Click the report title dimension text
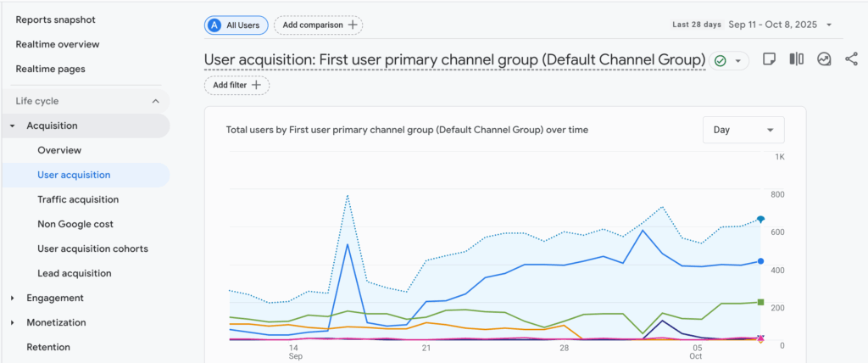The width and height of the screenshot is (868, 363). tap(454, 60)
